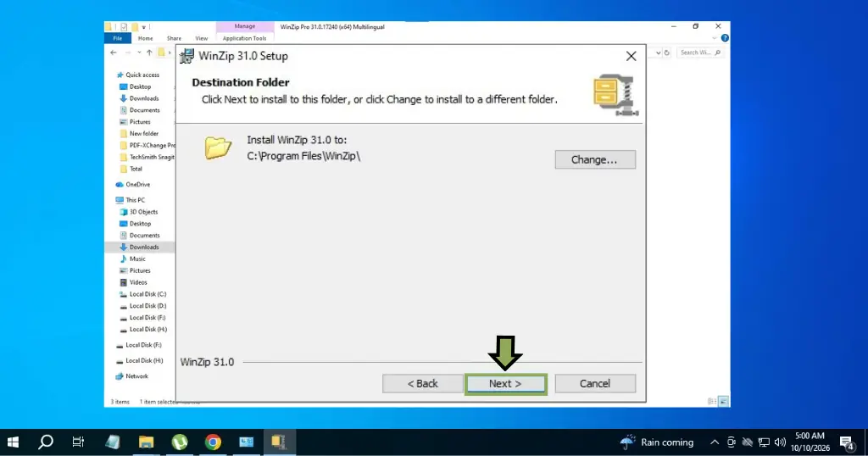868x456 pixels.
Task: Switch Explorer to details view icon
Action: [x=712, y=402]
